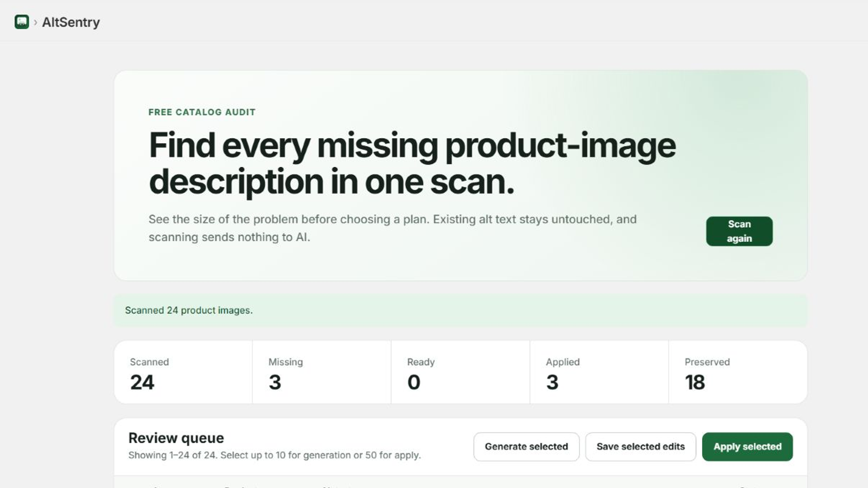Select the Scanned 24 stat card
Screen dimensions: 868x488
point(183,372)
